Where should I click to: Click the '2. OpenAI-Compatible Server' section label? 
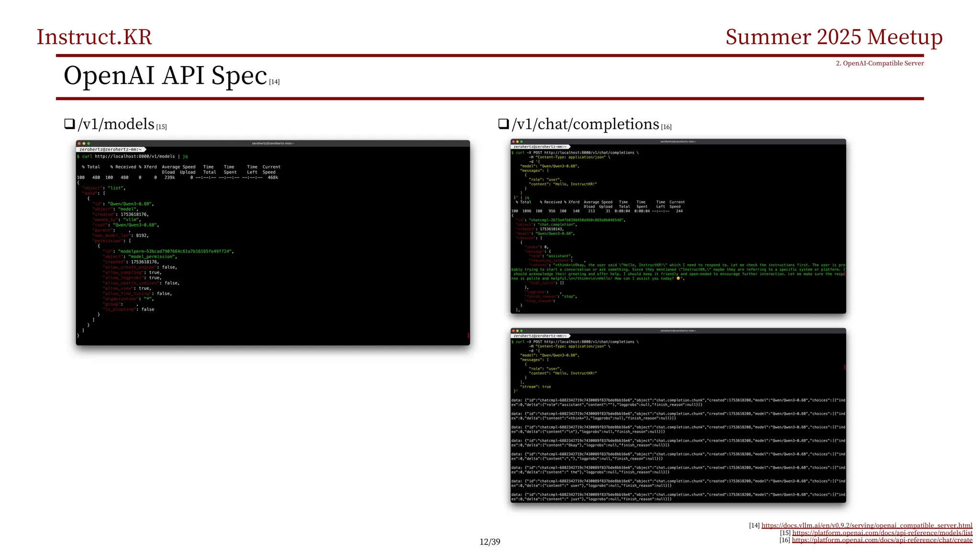[880, 63]
